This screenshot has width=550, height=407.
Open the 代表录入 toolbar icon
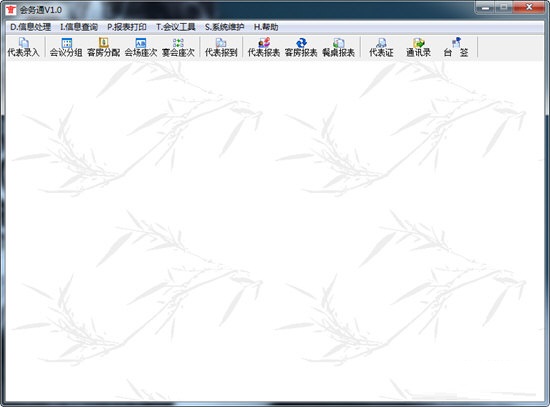(24, 47)
